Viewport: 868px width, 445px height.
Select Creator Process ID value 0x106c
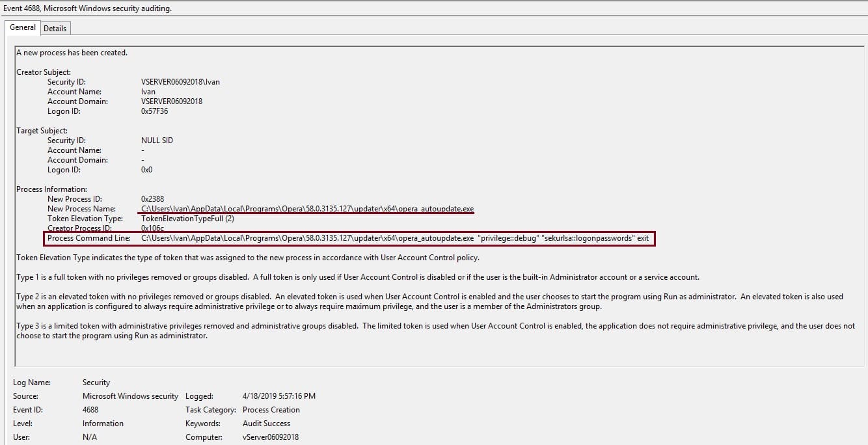152,228
